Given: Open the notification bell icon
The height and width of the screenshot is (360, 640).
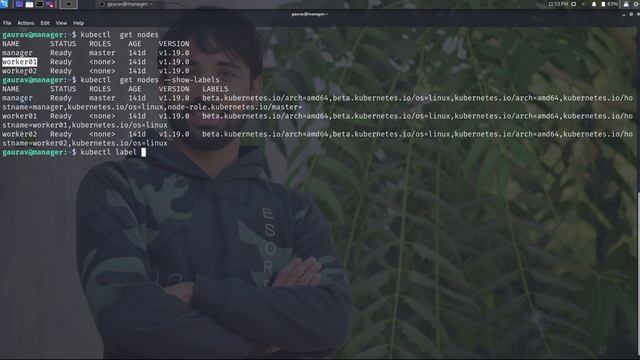Looking at the screenshot, I should pos(594,4).
